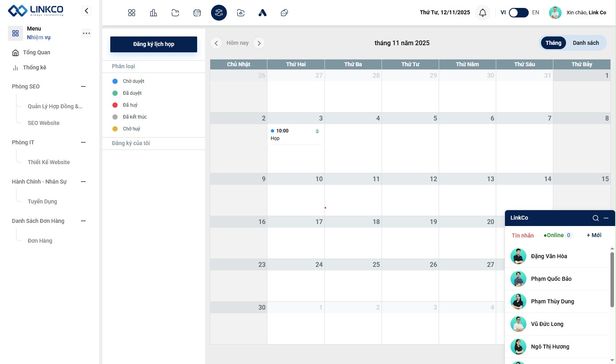Open the chat bubbles icon in toolbar

click(284, 13)
